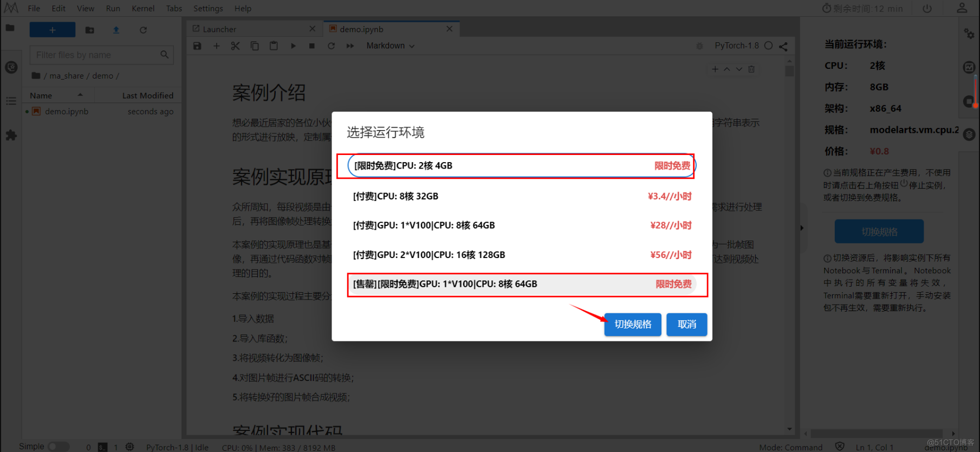
Task: Open the Tabs menu
Action: coord(174,9)
